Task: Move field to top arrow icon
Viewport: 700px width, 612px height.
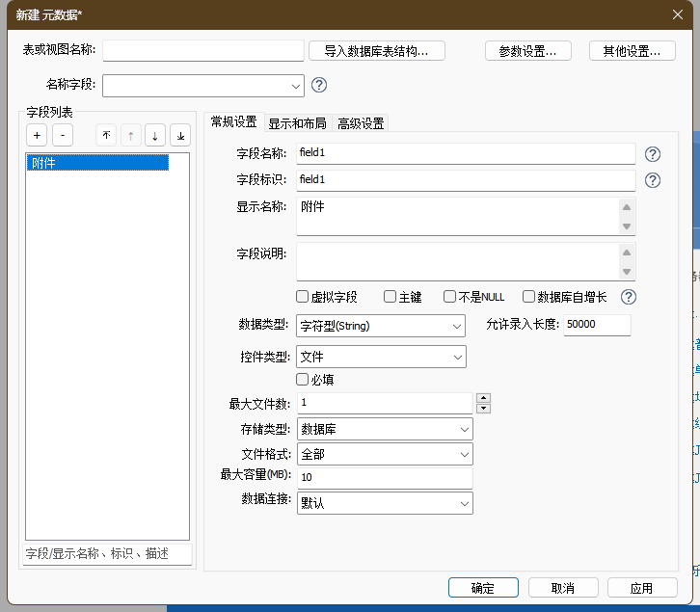Action: (x=106, y=136)
